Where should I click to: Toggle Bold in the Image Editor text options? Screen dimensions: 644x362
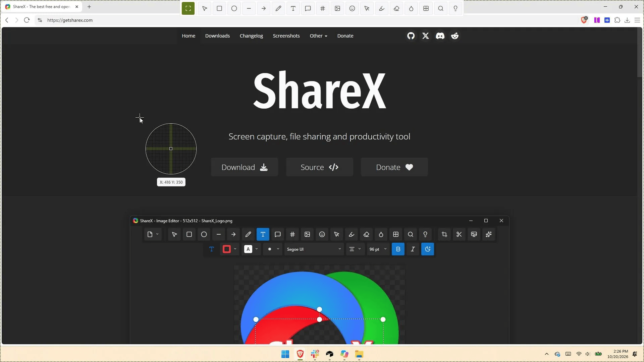(x=398, y=249)
